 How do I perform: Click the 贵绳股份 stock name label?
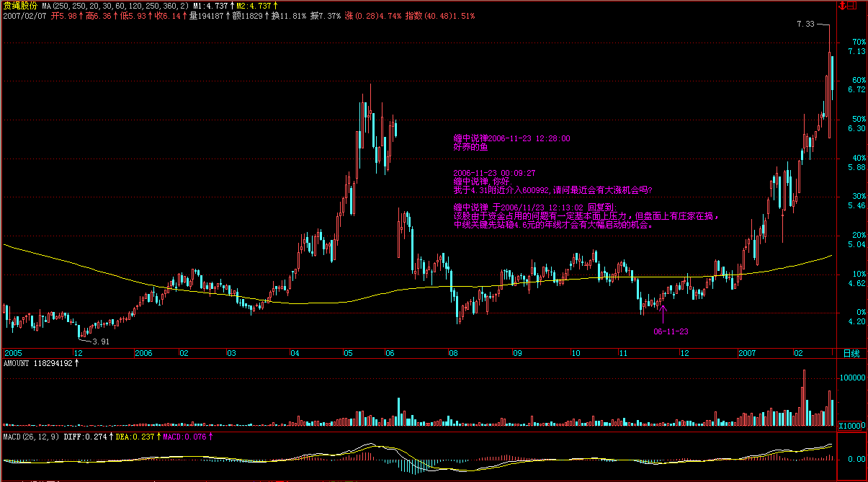(x=20, y=5)
